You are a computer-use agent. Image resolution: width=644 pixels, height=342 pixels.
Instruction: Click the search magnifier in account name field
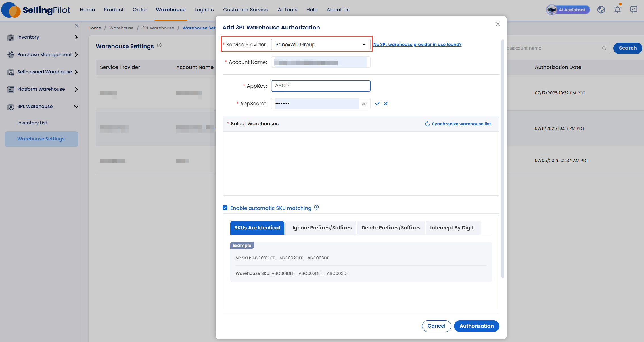[x=604, y=48]
